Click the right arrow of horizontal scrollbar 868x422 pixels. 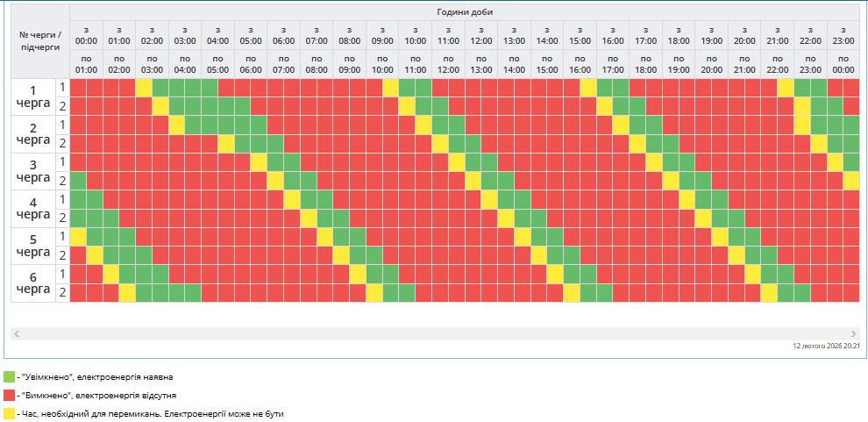click(x=853, y=334)
